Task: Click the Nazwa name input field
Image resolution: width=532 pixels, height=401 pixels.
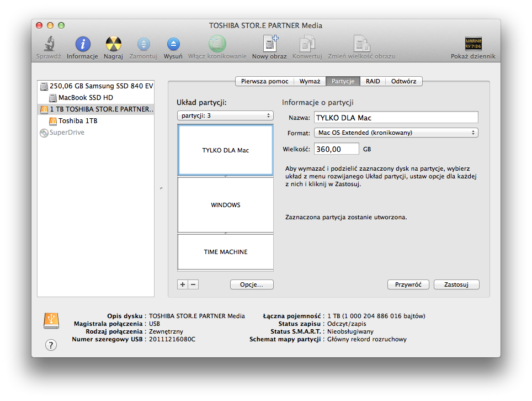Action: pyautogui.click(x=396, y=118)
